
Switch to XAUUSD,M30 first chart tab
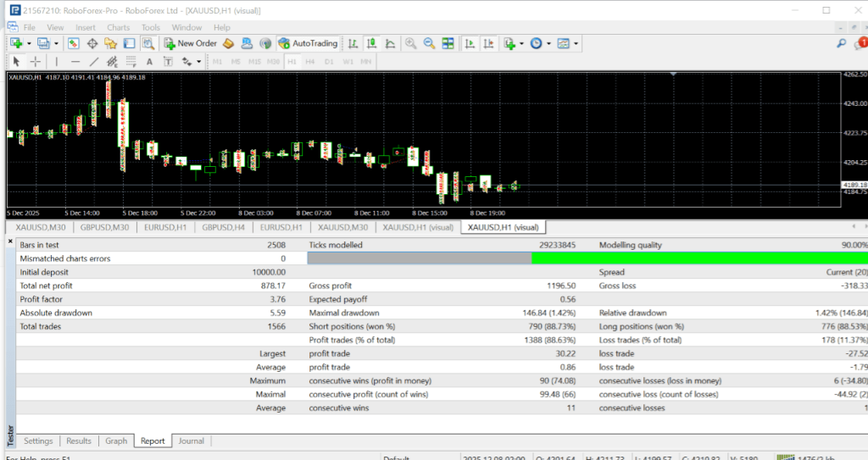40,227
